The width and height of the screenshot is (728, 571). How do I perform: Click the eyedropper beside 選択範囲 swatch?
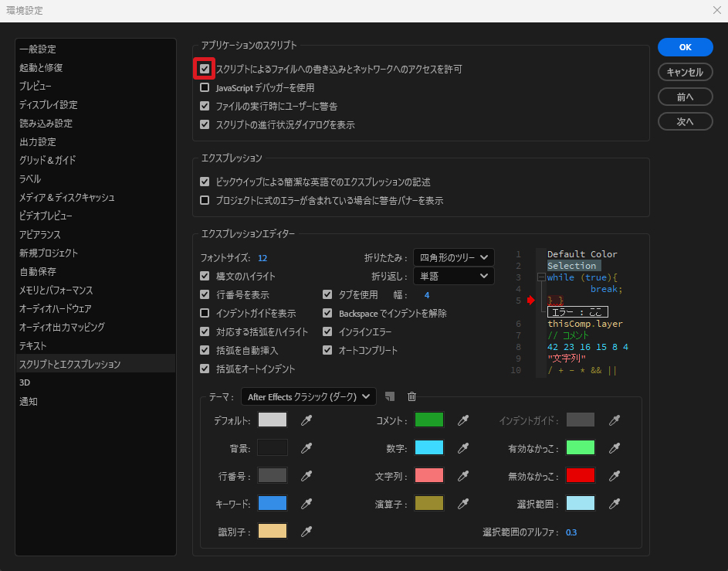click(615, 504)
